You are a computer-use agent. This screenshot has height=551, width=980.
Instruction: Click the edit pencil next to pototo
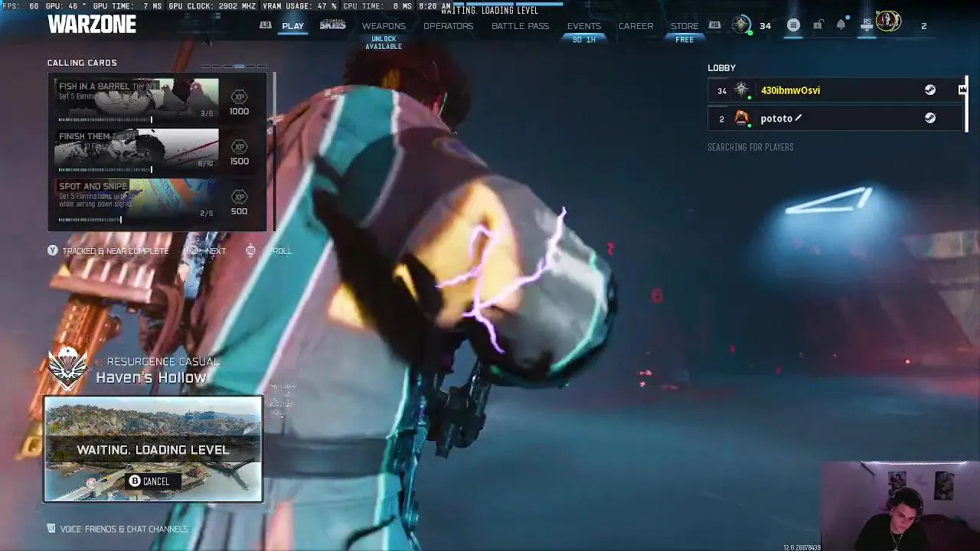798,118
